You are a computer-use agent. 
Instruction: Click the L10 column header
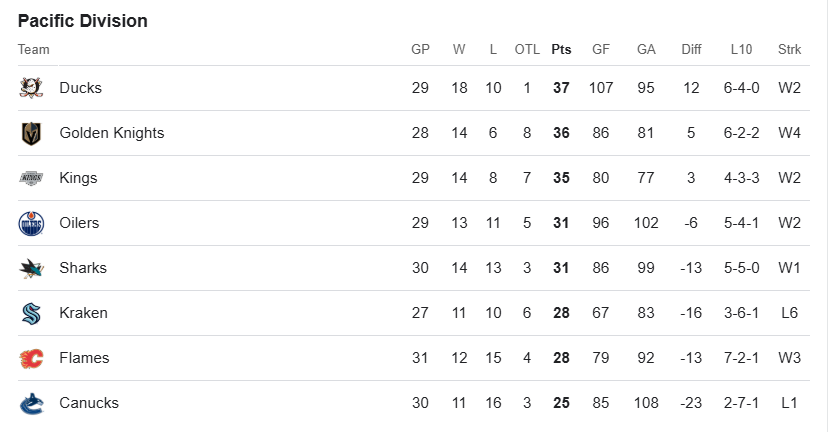coord(741,49)
